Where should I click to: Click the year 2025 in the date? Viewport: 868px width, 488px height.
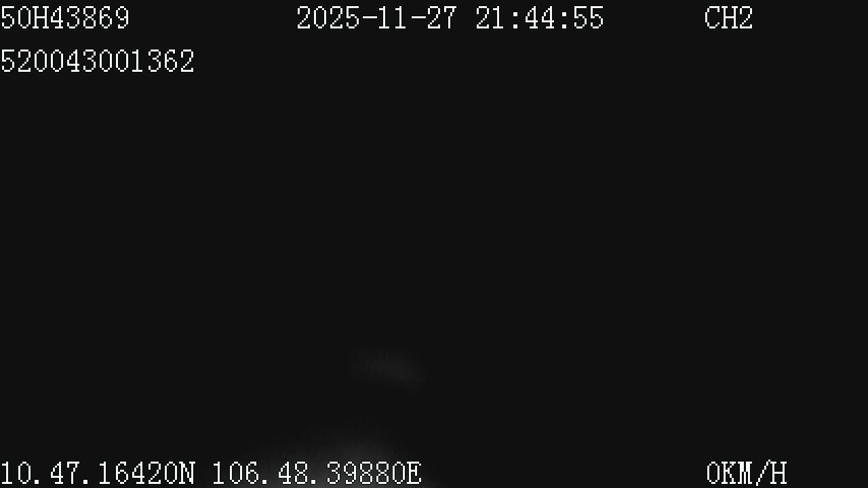[328, 18]
